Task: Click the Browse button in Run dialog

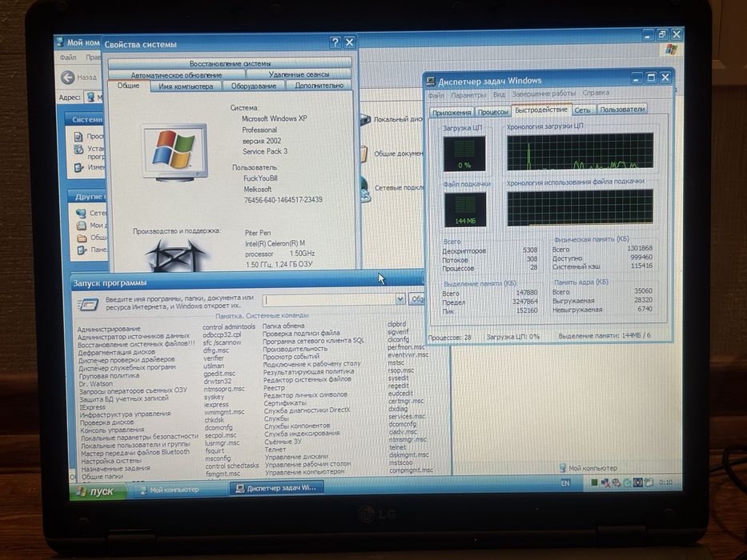Action: click(x=417, y=299)
